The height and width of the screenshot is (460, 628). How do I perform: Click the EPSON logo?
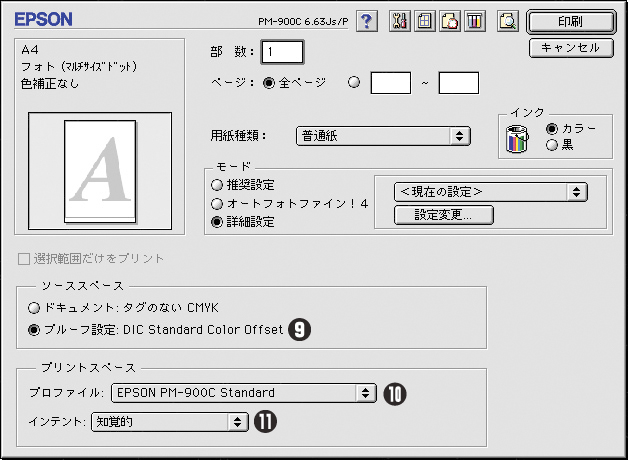(43, 19)
